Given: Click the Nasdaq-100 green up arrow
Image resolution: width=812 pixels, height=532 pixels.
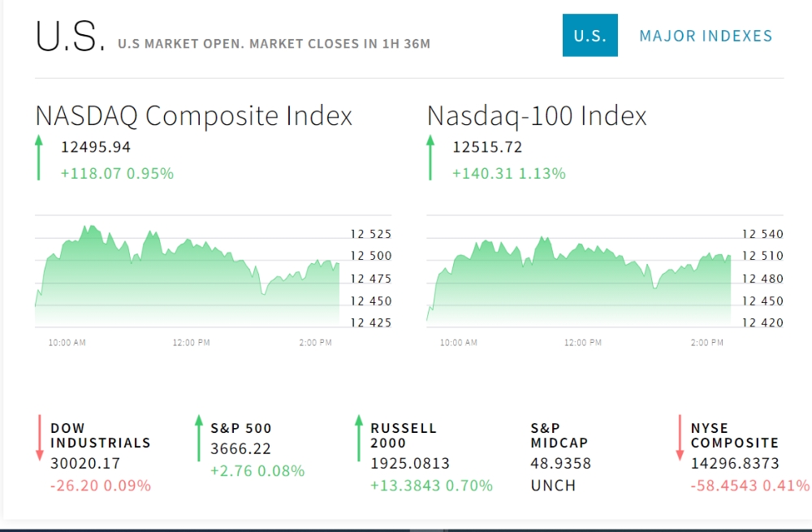Looking at the screenshot, I should pyautogui.click(x=430, y=158).
